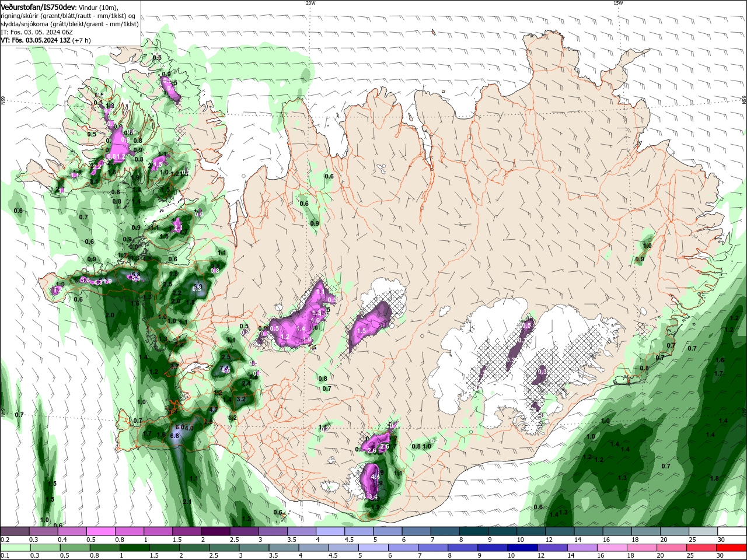Click the 2.4 precipitation value label
Viewport: 747px width, 560px height.
click(246, 383)
